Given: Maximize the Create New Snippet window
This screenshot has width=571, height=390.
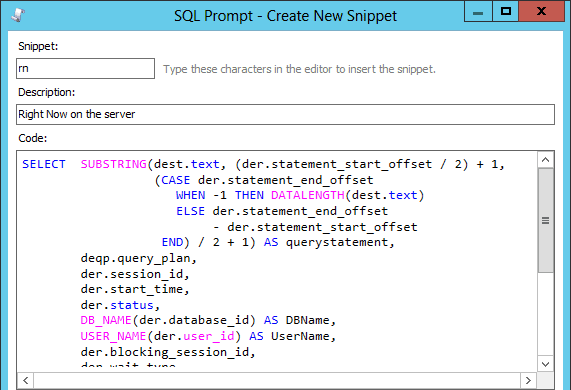Looking at the screenshot, I should tap(505, 12).
